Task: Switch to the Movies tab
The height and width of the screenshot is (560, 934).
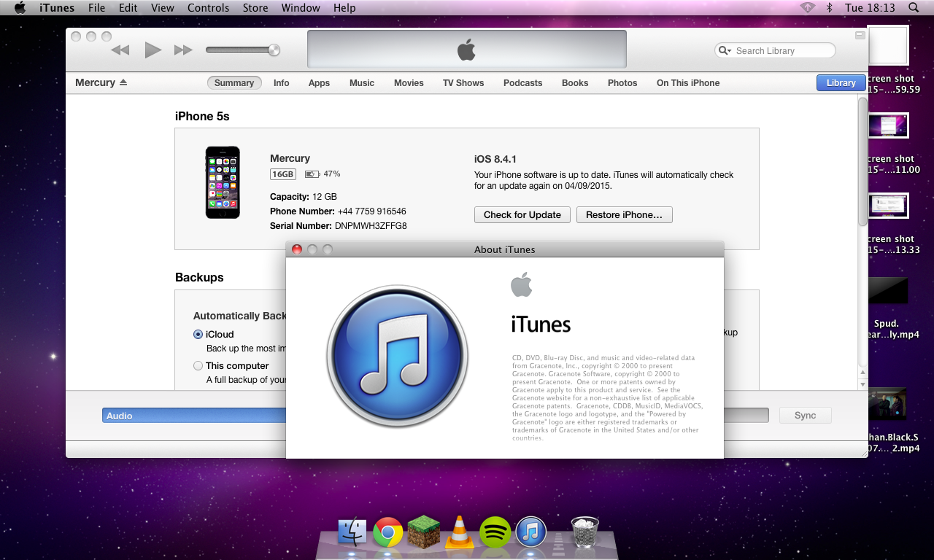Action: 409,83
